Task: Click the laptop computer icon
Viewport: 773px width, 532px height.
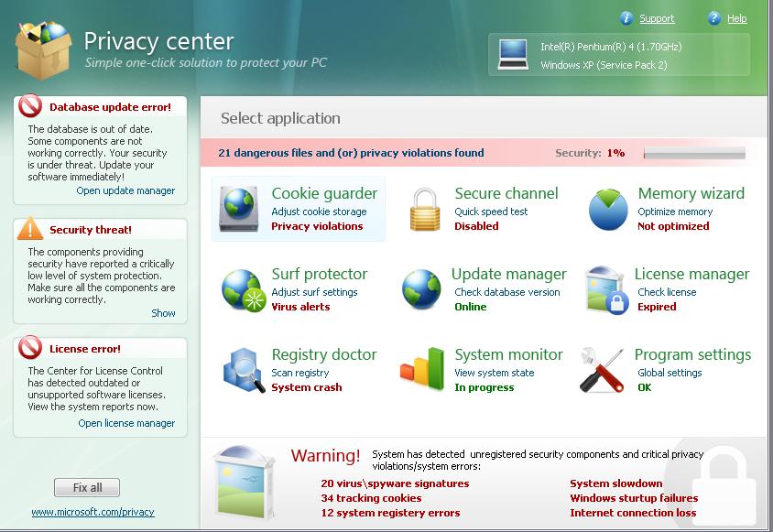Action: coord(513,54)
